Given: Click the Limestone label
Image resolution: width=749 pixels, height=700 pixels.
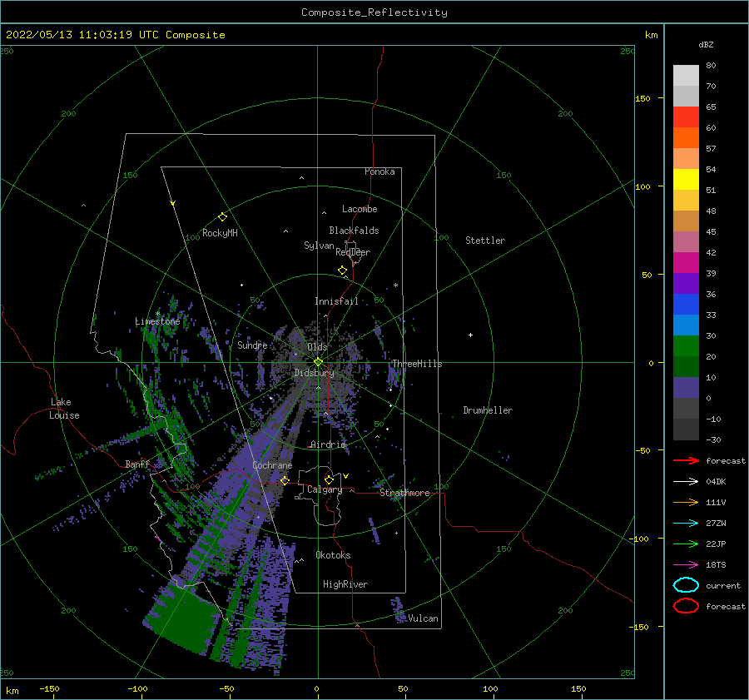Looking at the screenshot, I should pyautogui.click(x=157, y=321).
